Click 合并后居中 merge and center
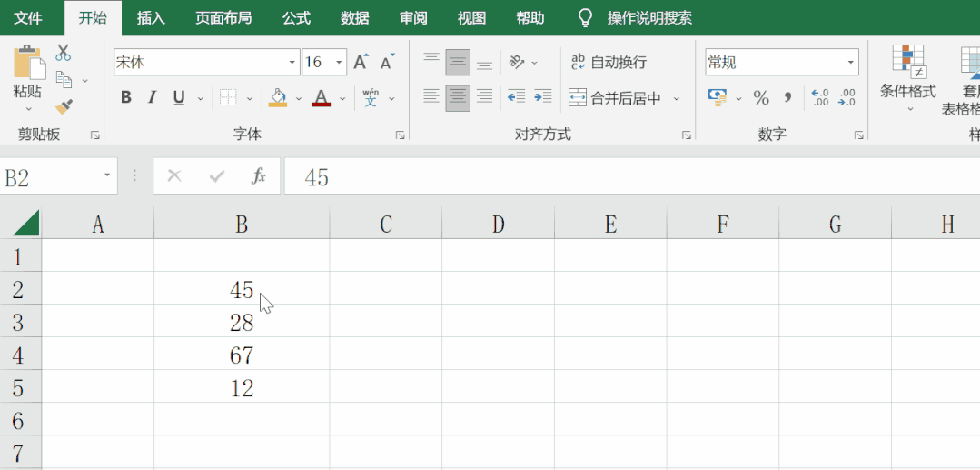The width and height of the screenshot is (980, 470). (616, 97)
